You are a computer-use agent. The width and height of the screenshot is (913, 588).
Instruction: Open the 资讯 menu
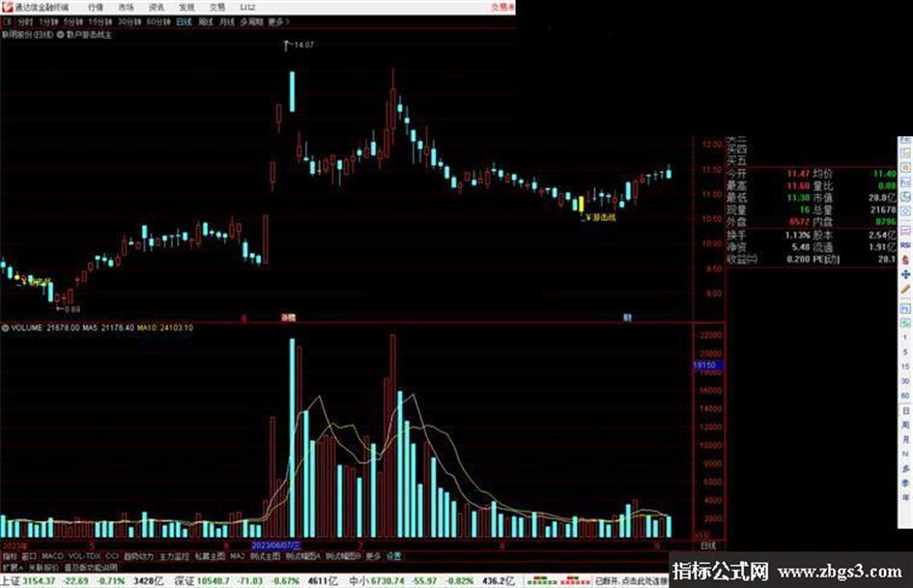[x=157, y=7]
